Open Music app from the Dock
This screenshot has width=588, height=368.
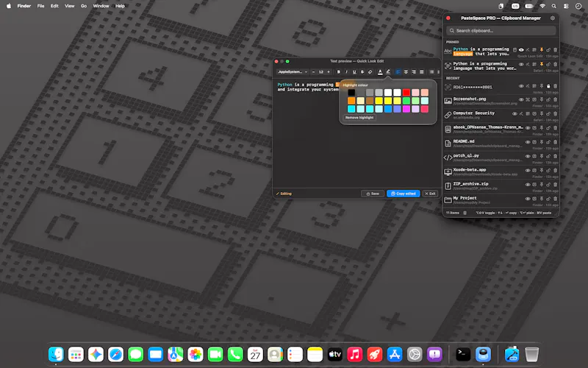(354, 354)
